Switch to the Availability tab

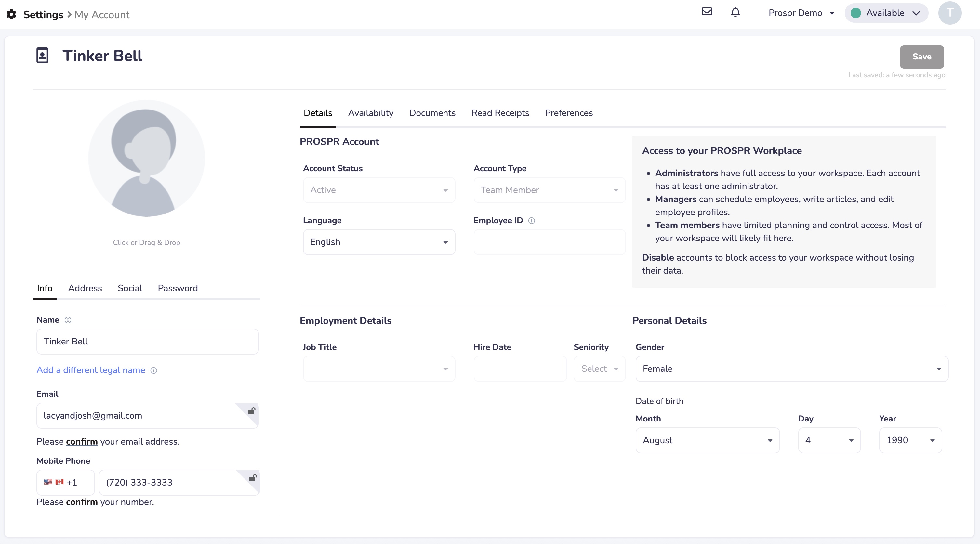pyautogui.click(x=371, y=113)
